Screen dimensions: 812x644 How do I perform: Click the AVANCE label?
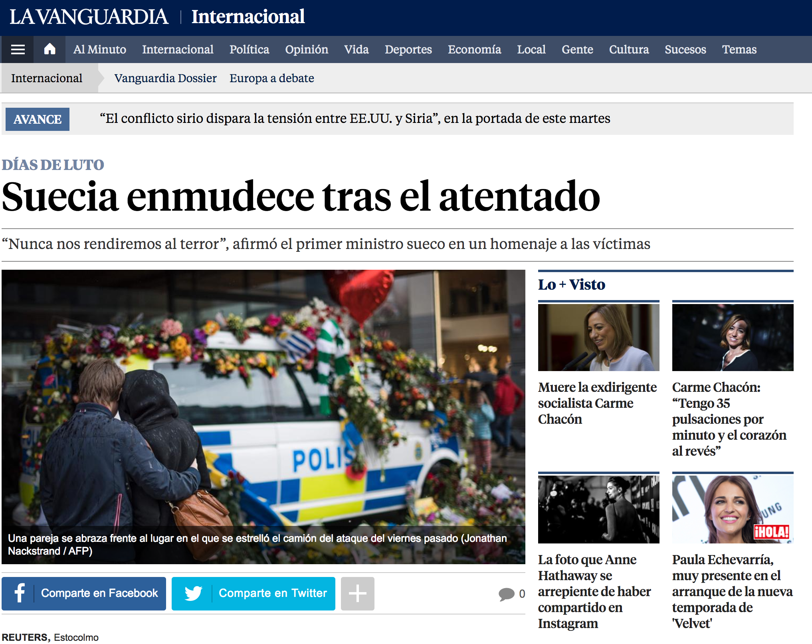38,119
